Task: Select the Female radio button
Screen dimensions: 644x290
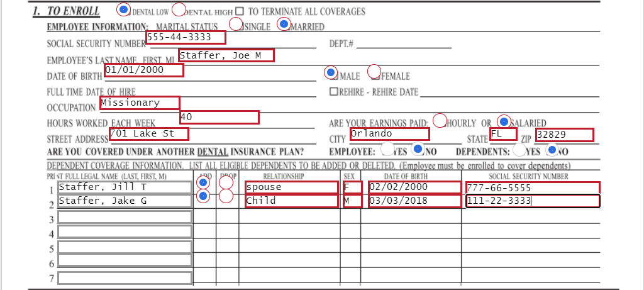Action: [374, 72]
